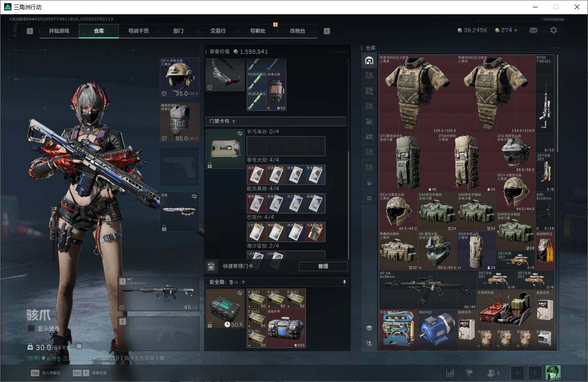The width and height of the screenshot is (588, 382).
Task: Click the Tab 进入特勤处 shortcut button
Action: (46, 373)
